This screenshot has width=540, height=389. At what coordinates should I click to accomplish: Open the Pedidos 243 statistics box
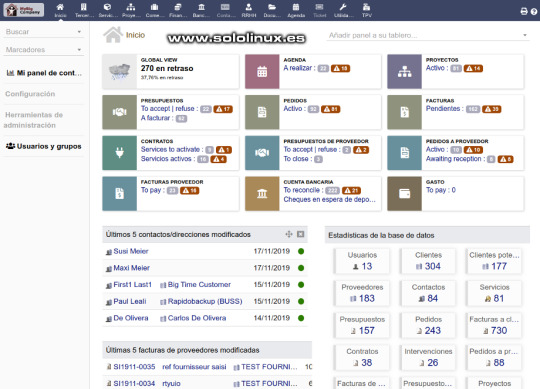coord(428,325)
